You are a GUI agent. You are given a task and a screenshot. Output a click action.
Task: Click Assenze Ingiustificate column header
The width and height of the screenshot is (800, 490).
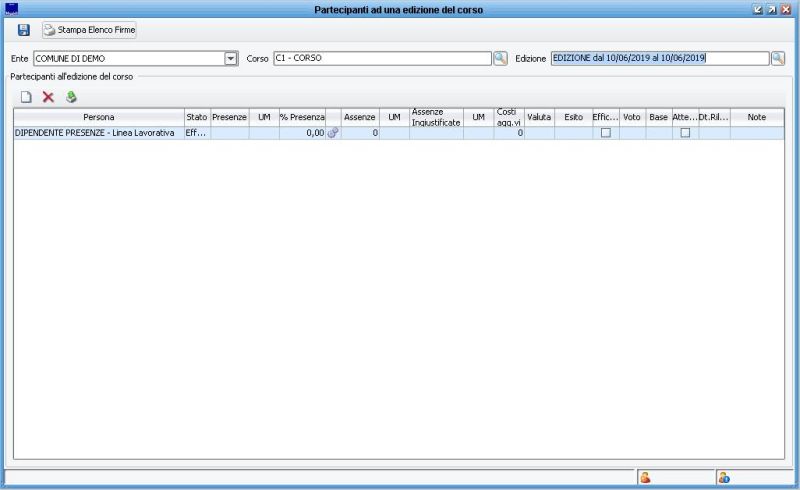point(436,117)
